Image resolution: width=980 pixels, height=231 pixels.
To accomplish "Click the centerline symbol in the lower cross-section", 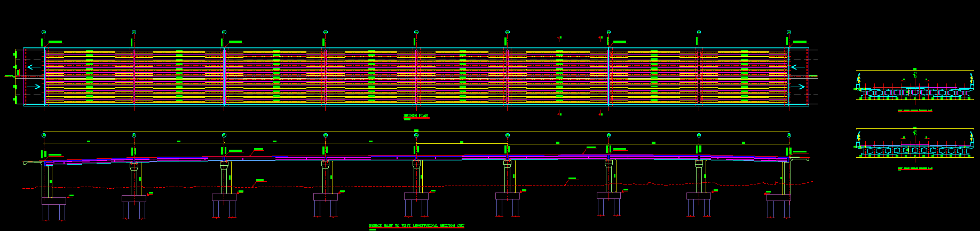I will [915, 133].
